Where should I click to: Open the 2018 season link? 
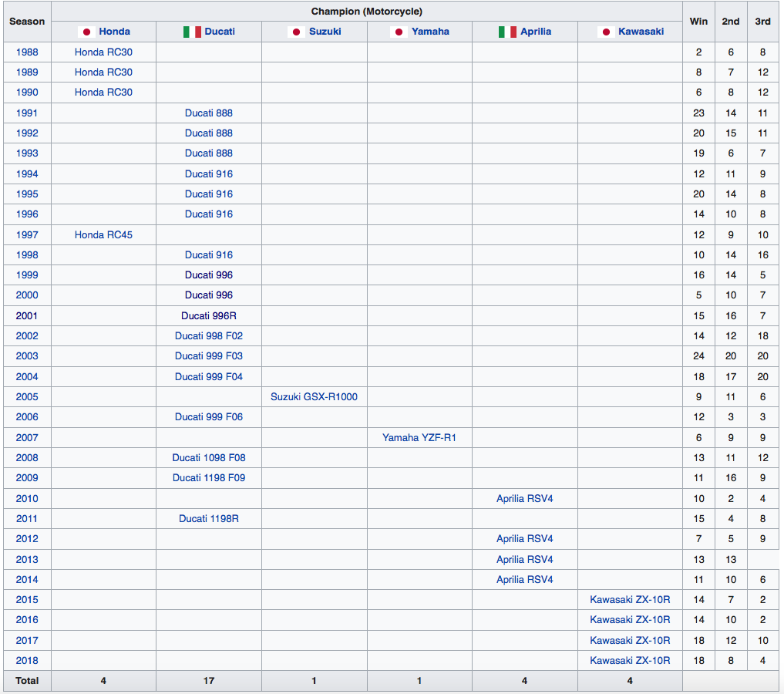click(27, 661)
